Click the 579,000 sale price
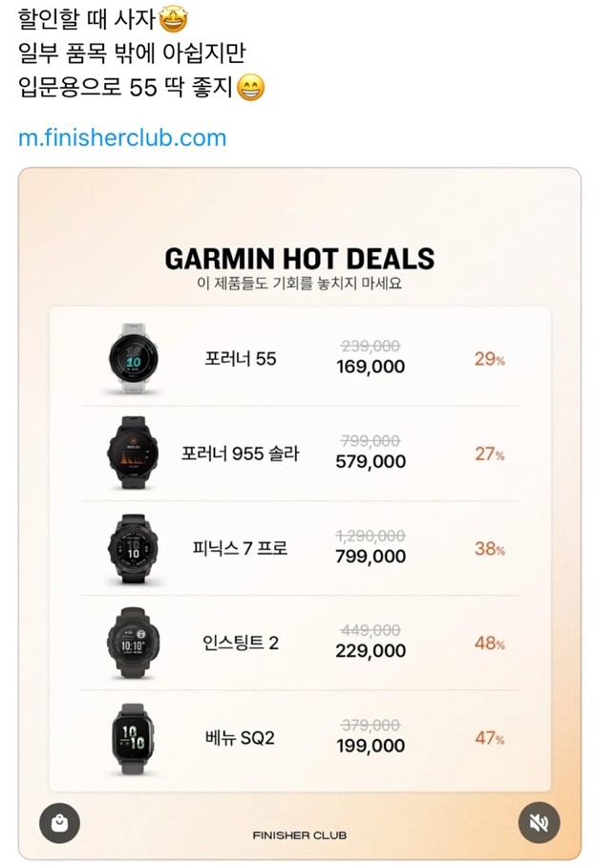Image resolution: width=616 pixels, height=866 pixels. click(x=371, y=461)
